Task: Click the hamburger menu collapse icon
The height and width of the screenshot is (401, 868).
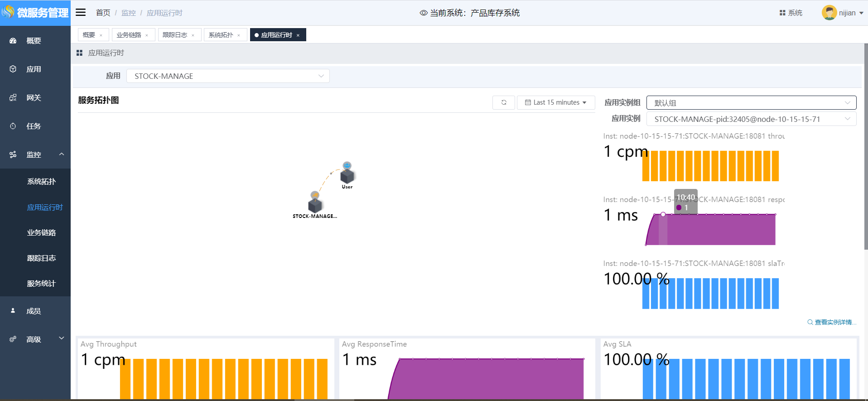Action: coord(81,13)
